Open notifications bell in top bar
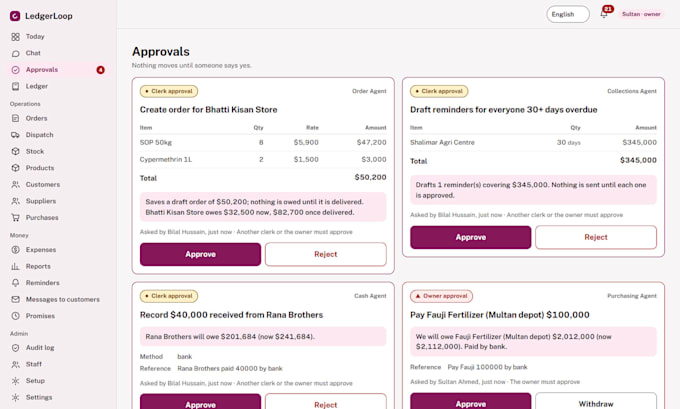The width and height of the screenshot is (680, 409). point(604,14)
